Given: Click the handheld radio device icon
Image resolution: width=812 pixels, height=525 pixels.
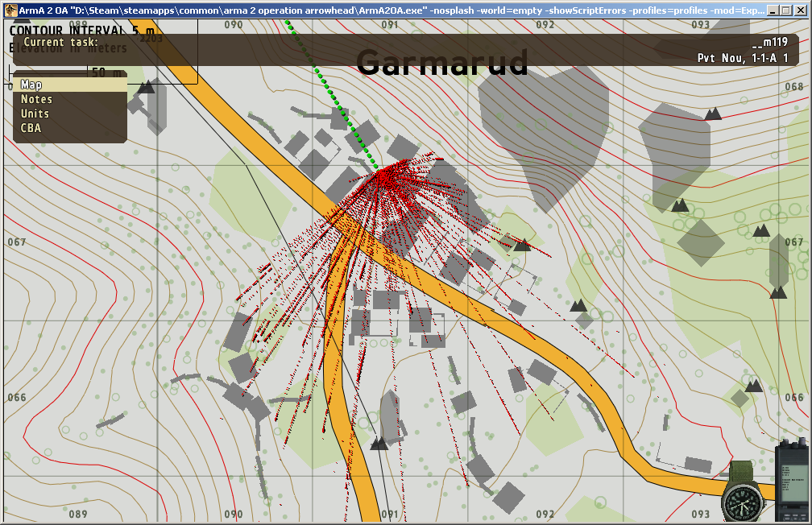Looking at the screenshot, I should [793, 481].
